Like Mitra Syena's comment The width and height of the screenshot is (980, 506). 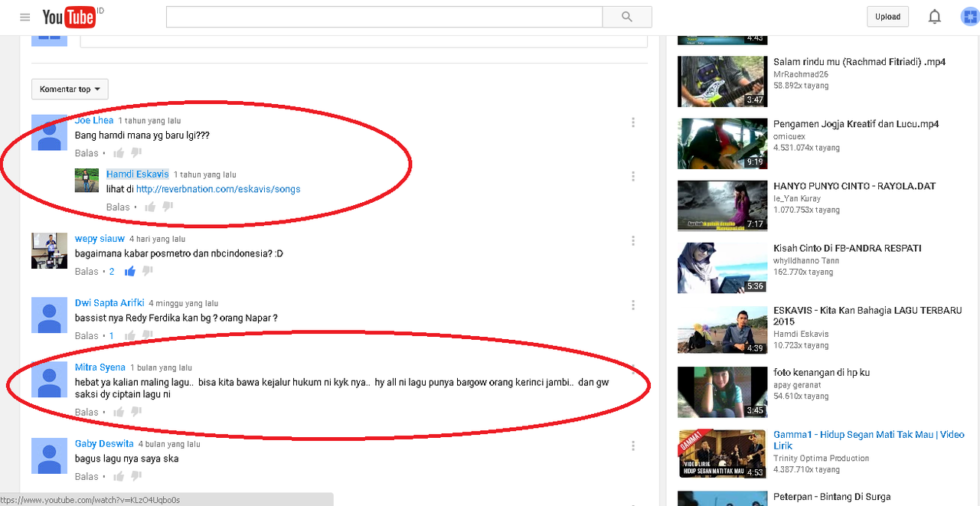pyautogui.click(x=119, y=412)
